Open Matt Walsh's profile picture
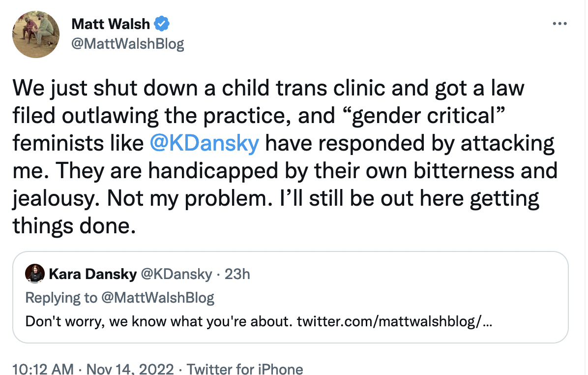 tap(36, 34)
